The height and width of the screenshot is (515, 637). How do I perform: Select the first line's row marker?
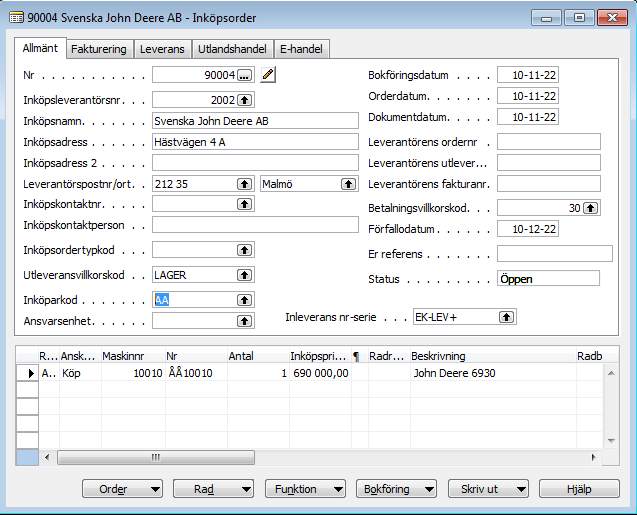pyautogui.click(x=27, y=373)
